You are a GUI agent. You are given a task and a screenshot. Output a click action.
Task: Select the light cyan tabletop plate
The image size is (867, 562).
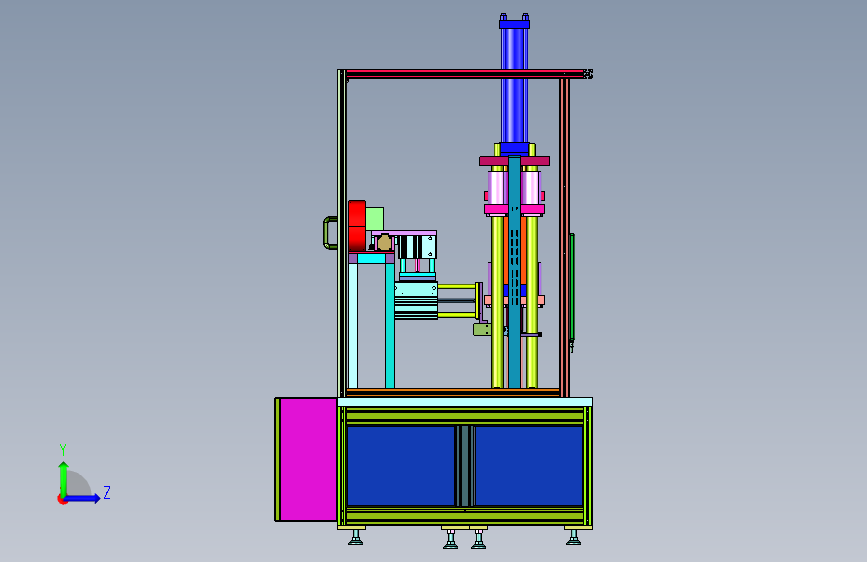(x=464, y=402)
